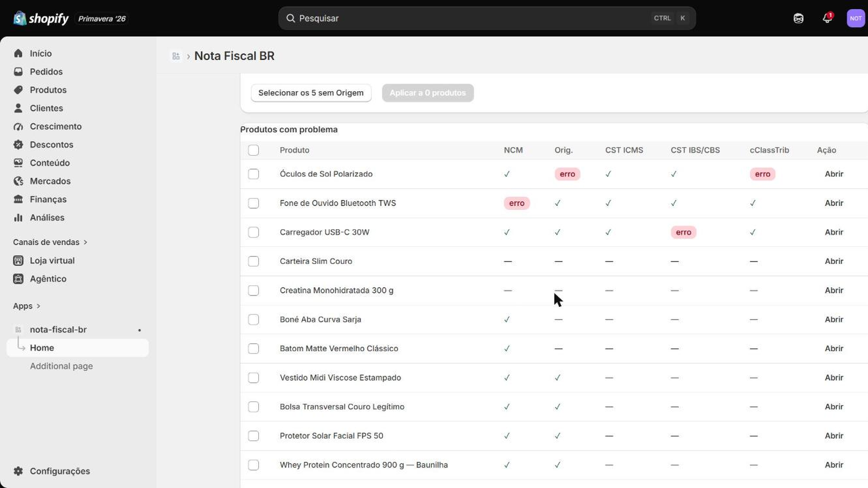The width and height of the screenshot is (868, 488).
Task: Click the nota-fiscal-br app icon in sidebar
Action: [x=18, y=330]
